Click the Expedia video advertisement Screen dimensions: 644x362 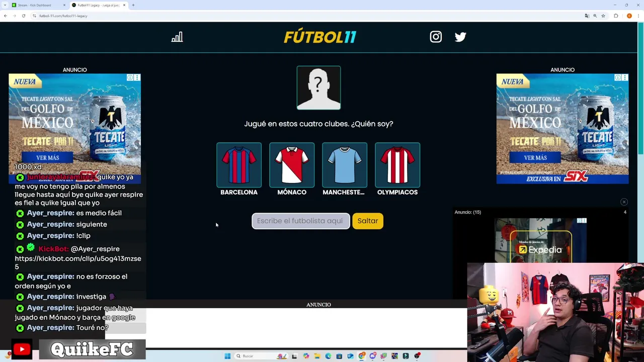click(x=540, y=240)
